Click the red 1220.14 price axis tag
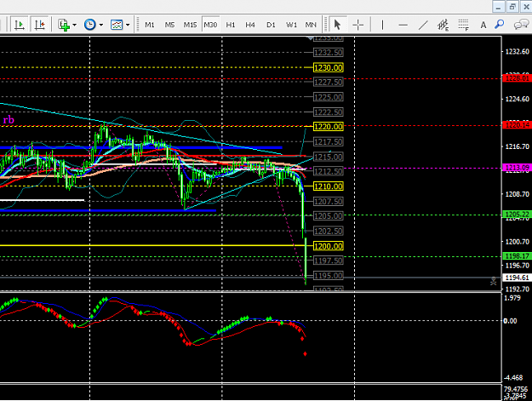 point(517,125)
